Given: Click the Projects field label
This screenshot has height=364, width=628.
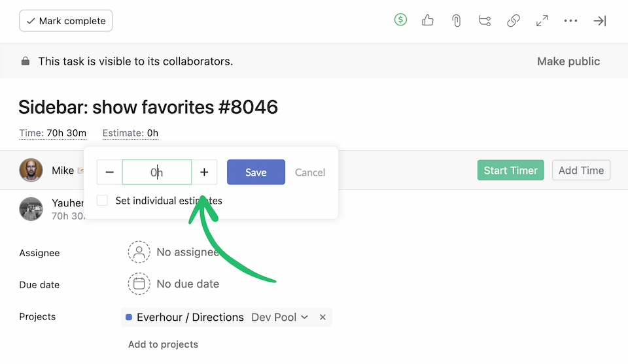Looking at the screenshot, I should [x=37, y=317].
